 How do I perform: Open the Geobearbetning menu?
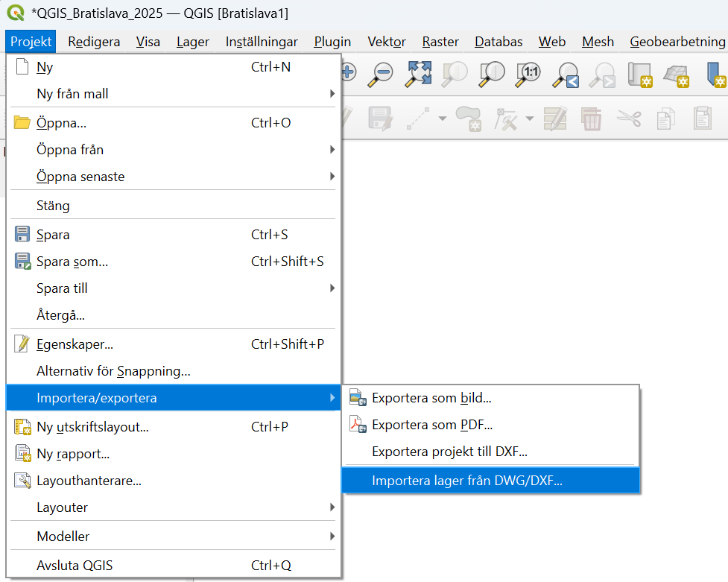(677, 42)
